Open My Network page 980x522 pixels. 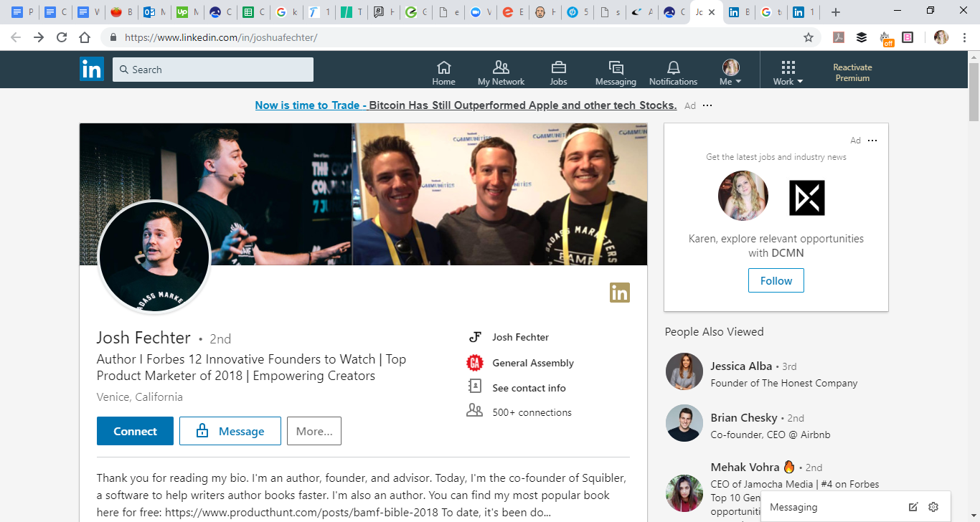[501, 72]
